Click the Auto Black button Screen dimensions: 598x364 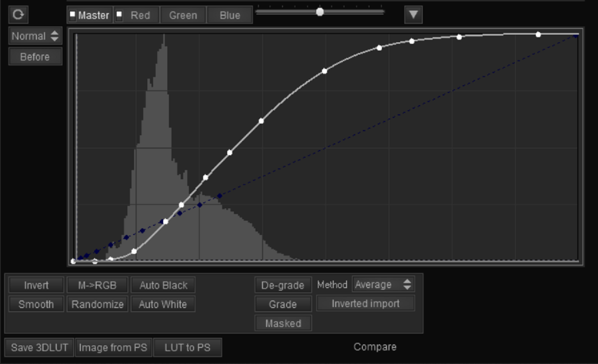[163, 285]
